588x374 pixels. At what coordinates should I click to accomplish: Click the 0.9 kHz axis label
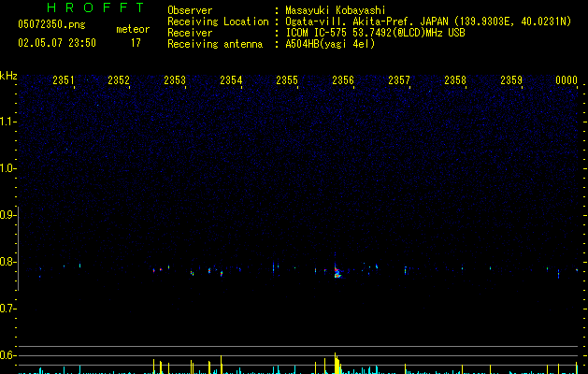[7, 214]
